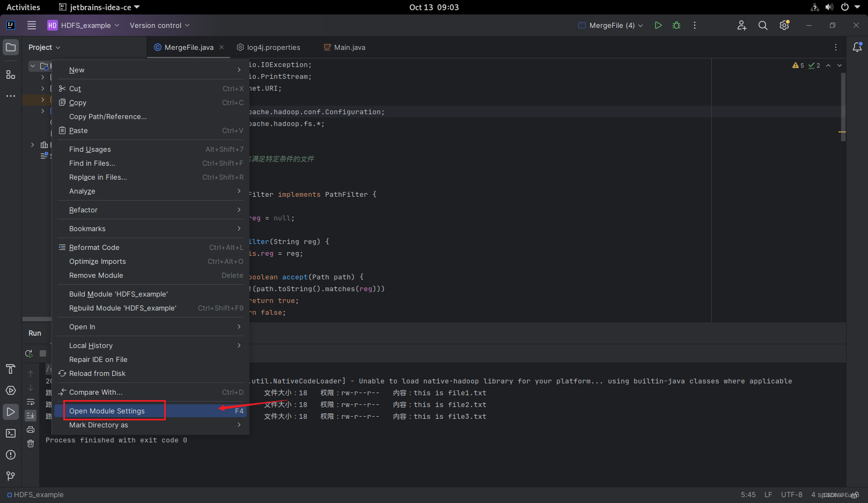Open the IDE Settings gear icon

pyautogui.click(x=784, y=25)
